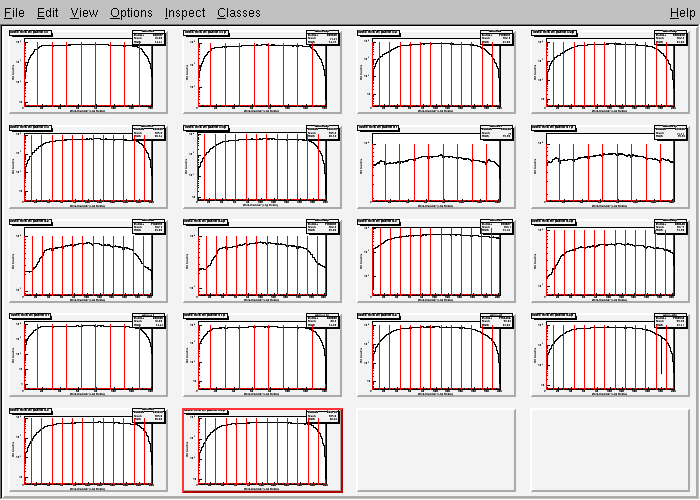Click the title box of the fifth-row, first-column histogram
700x500 pixels.
point(31,410)
